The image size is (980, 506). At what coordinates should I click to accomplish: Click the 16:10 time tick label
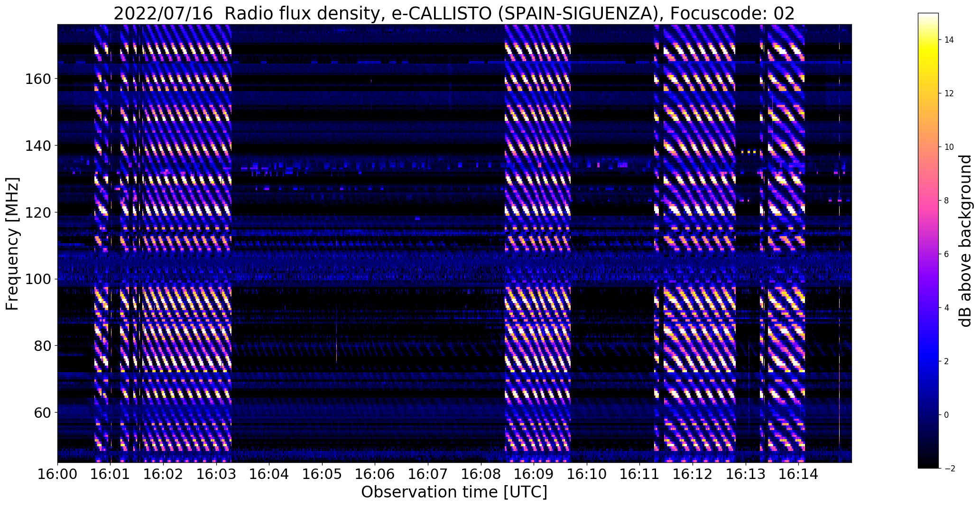click(x=587, y=473)
